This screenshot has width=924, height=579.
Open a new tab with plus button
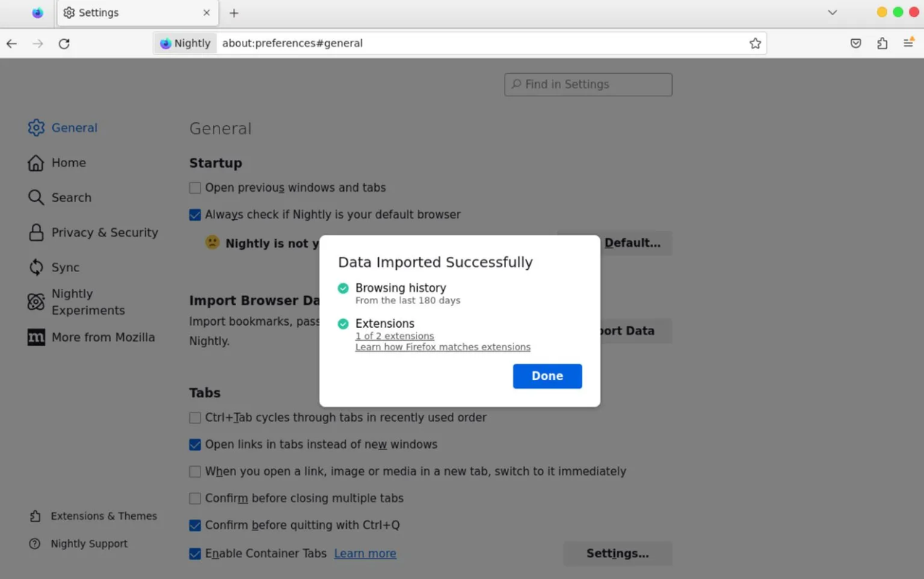point(234,13)
